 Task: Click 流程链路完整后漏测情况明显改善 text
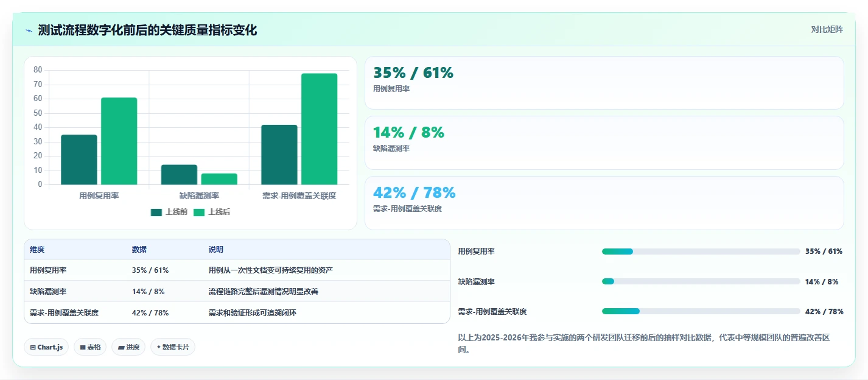point(264,292)
